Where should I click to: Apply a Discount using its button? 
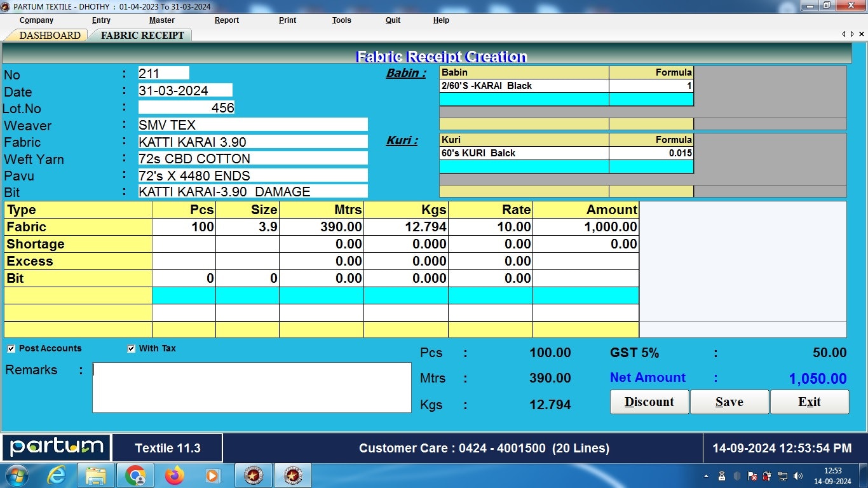[649, 402]
